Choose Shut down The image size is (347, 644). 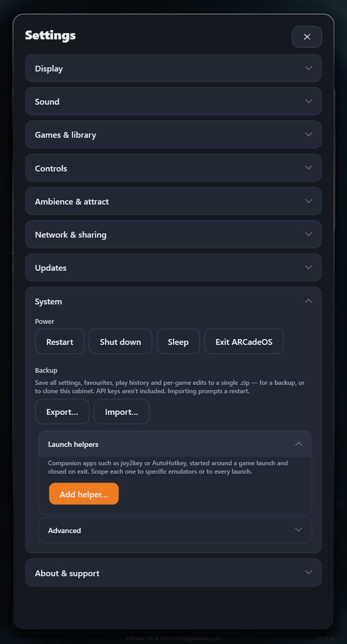tap(120, 342)
